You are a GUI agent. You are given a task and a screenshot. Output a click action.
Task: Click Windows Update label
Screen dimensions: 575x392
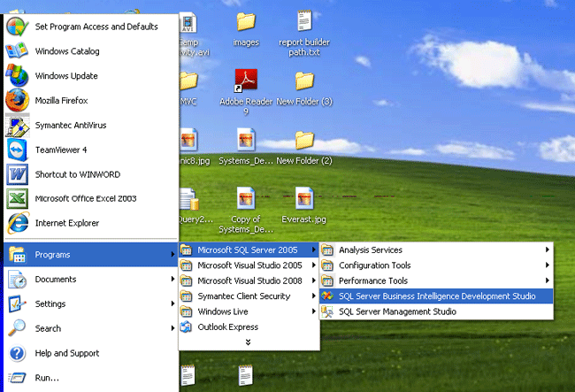(x=66, y=76)
